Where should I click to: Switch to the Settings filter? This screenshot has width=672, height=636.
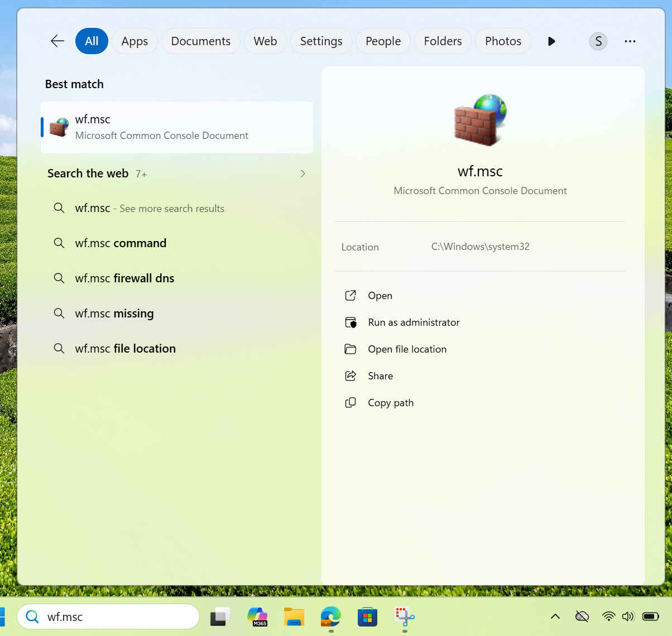pos(321,41)
